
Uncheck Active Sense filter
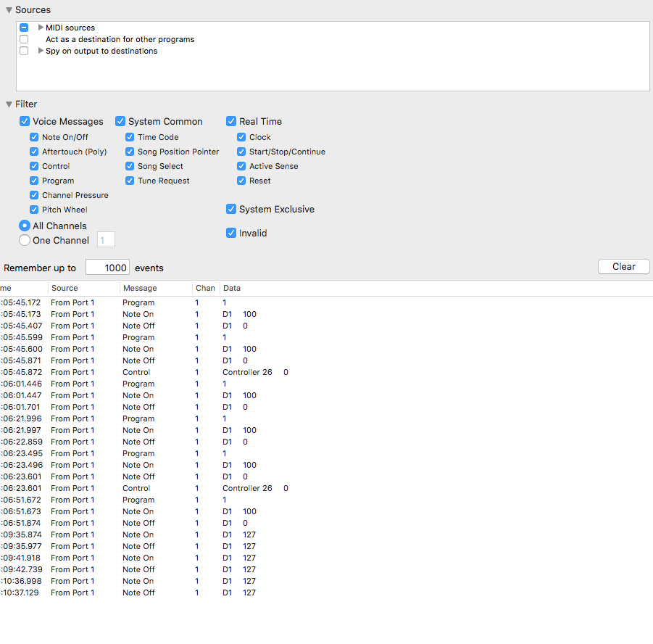click(241, 166)
